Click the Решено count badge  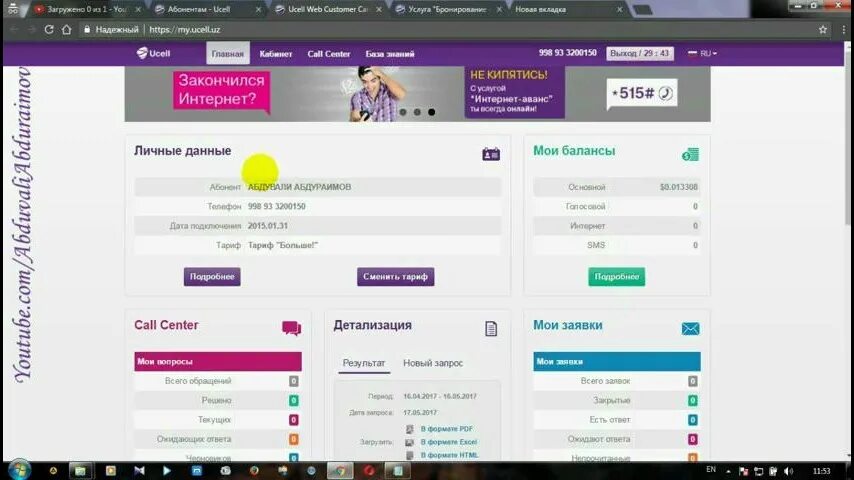pos(294,400)
